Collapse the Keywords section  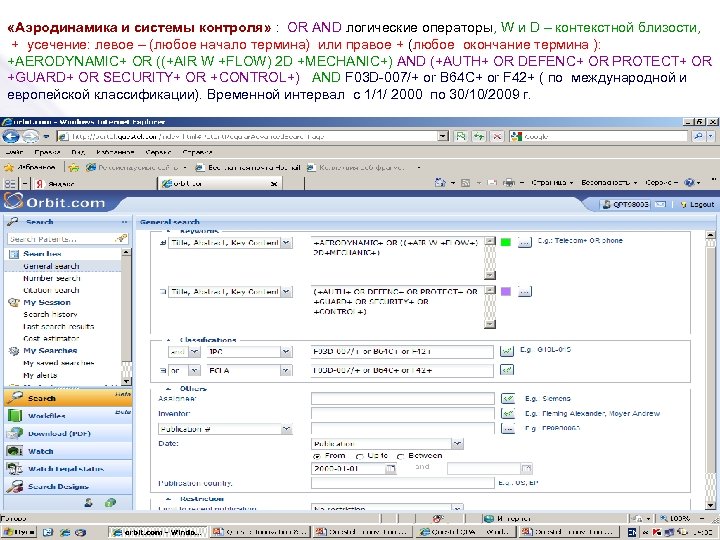[x=169, y=231]
